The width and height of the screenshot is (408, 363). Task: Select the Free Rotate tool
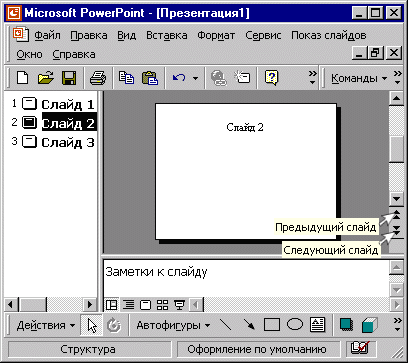point(114,325)
